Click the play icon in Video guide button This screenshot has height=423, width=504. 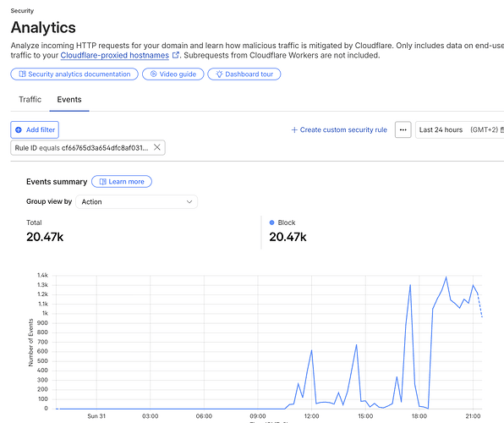pos(153,74)
